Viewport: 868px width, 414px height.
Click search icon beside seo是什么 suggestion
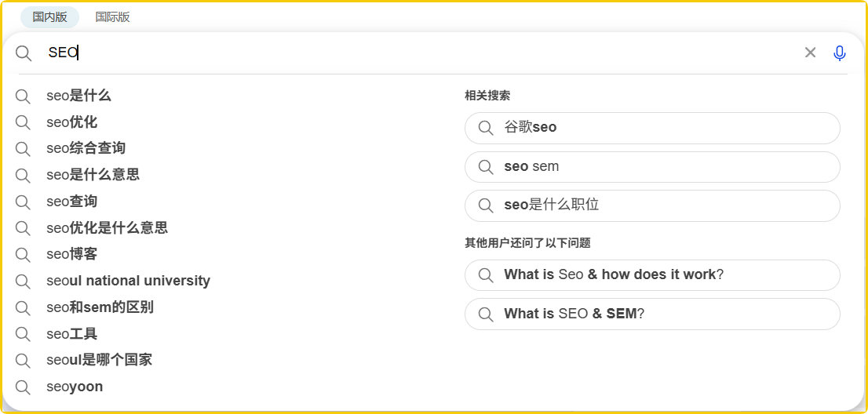point(23,96)
